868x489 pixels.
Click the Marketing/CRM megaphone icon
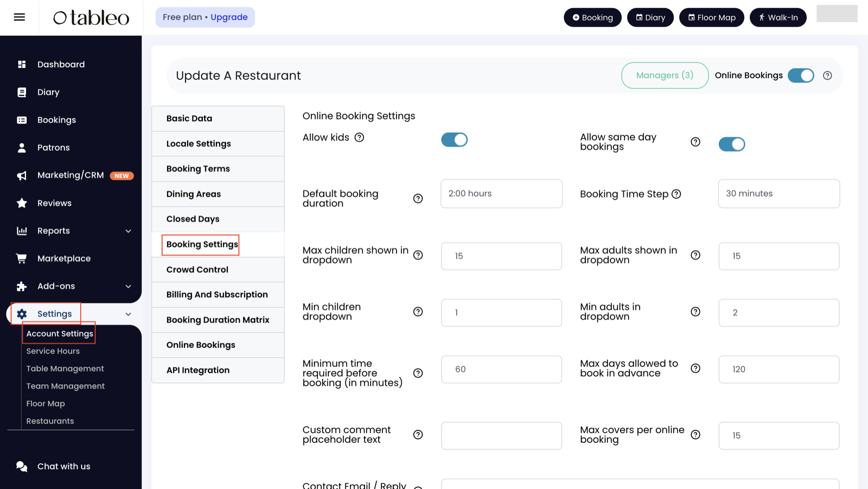(22, 175)
